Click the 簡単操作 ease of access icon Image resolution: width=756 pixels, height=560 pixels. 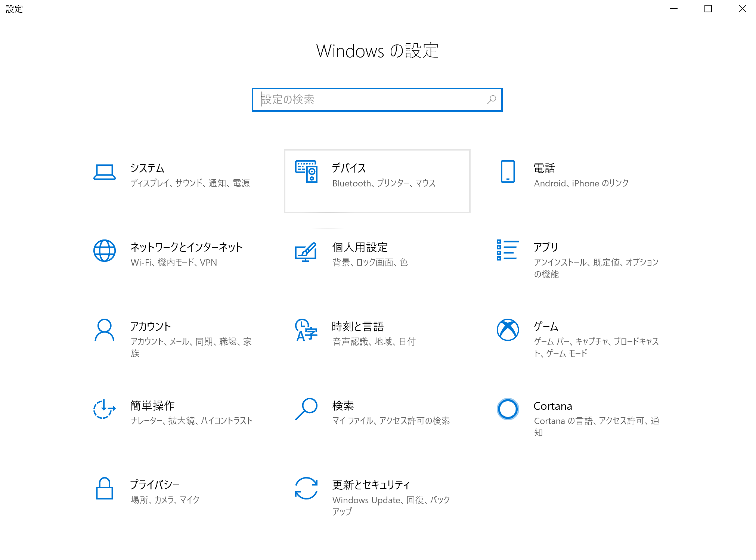coord(104,409)
